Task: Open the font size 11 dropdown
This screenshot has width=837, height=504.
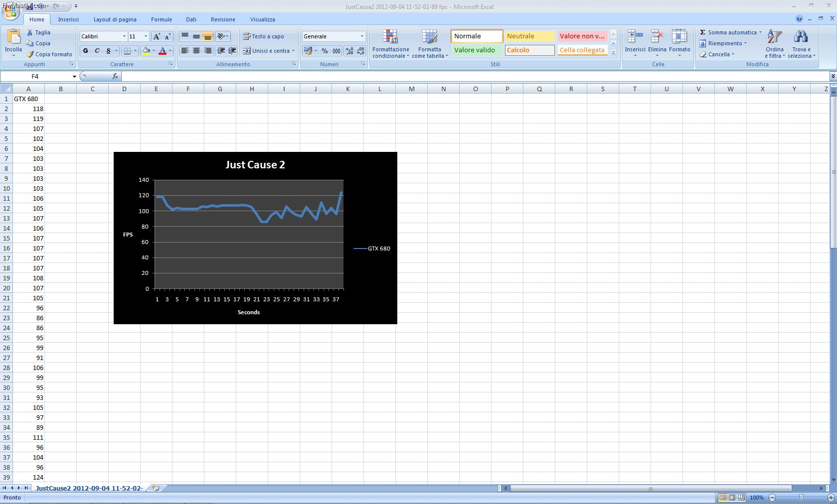Action: [146, 36]
